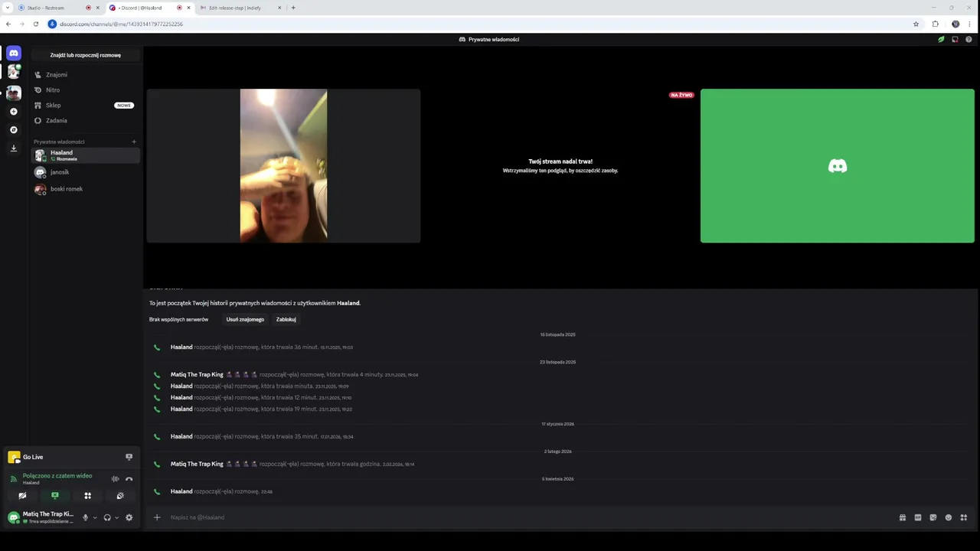Viewport: 980px width, 551px height.
Task: Disconnect call with hang-up icon
Action: click(129, 479)
